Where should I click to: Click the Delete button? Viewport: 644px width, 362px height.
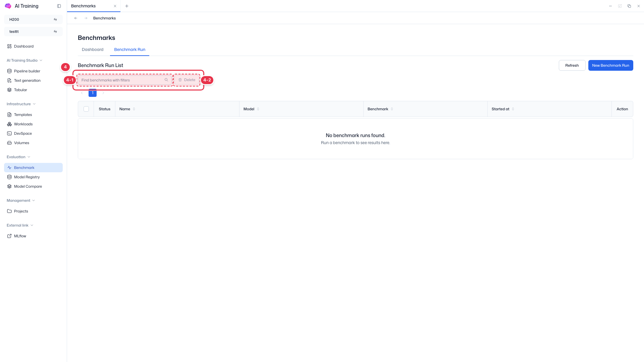point(187,80)
